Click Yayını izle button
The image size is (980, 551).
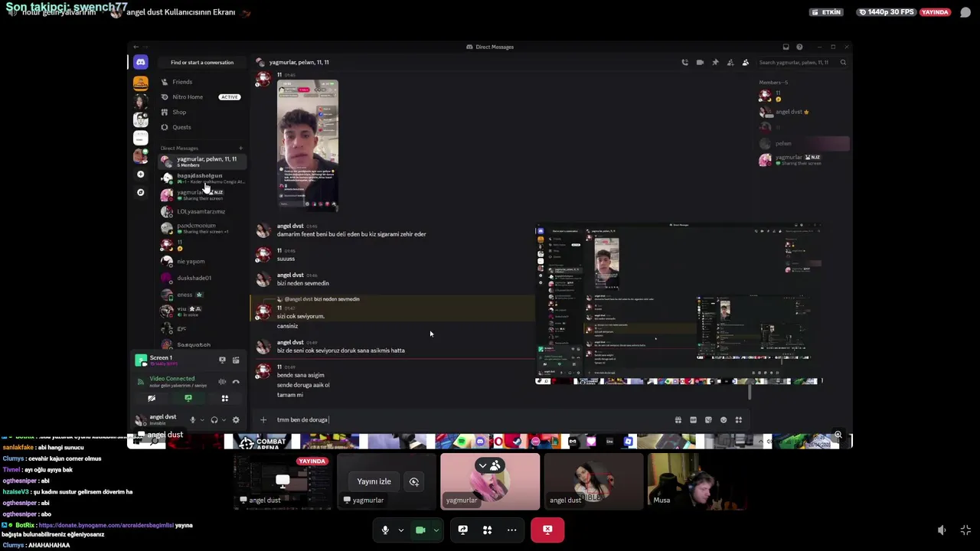374,481
